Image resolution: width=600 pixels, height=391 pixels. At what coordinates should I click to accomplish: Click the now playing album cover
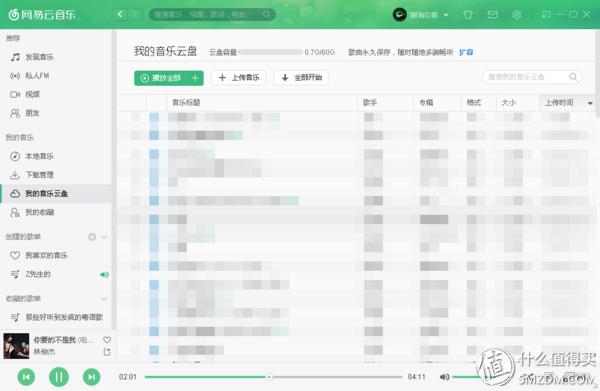coord(16,346)
